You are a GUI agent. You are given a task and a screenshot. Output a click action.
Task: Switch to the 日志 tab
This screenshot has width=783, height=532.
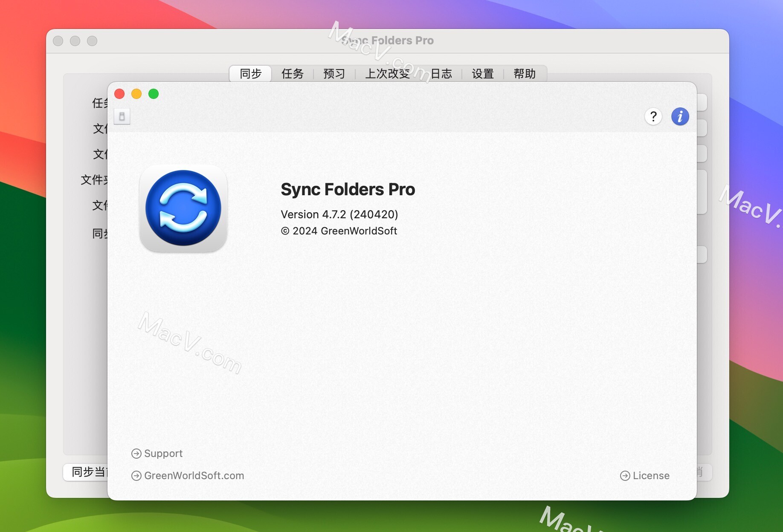pyautogui.click(x=441, y=74)
